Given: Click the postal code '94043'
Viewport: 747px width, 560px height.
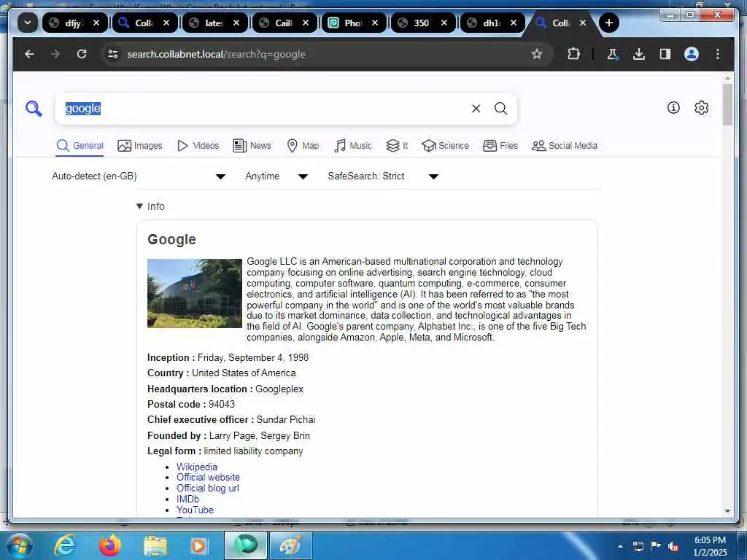Looking at the screenshot, I should (x=222, y=404).
